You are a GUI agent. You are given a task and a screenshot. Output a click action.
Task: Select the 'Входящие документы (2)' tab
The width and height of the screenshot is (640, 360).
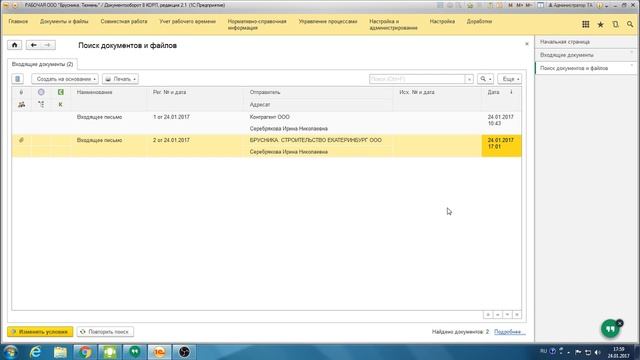pyautogui.click(x=42, y=64)
